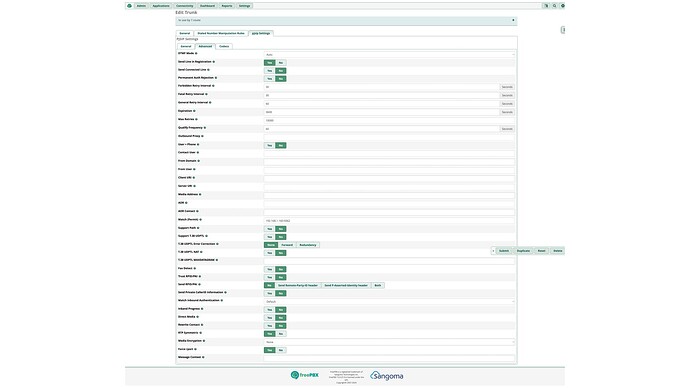690x388 pixels.
Task: Click help icon beside Contact User
Action: pyautogui.click(x=198, y=152)
